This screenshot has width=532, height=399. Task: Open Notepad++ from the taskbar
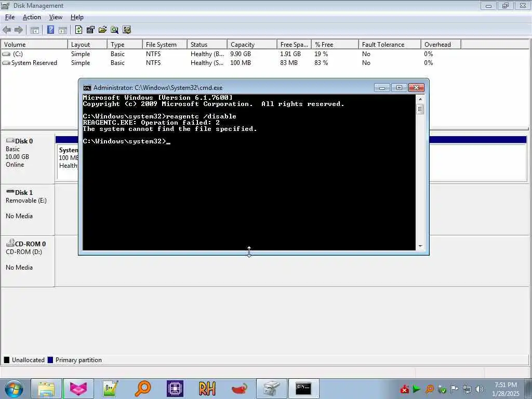111,389
